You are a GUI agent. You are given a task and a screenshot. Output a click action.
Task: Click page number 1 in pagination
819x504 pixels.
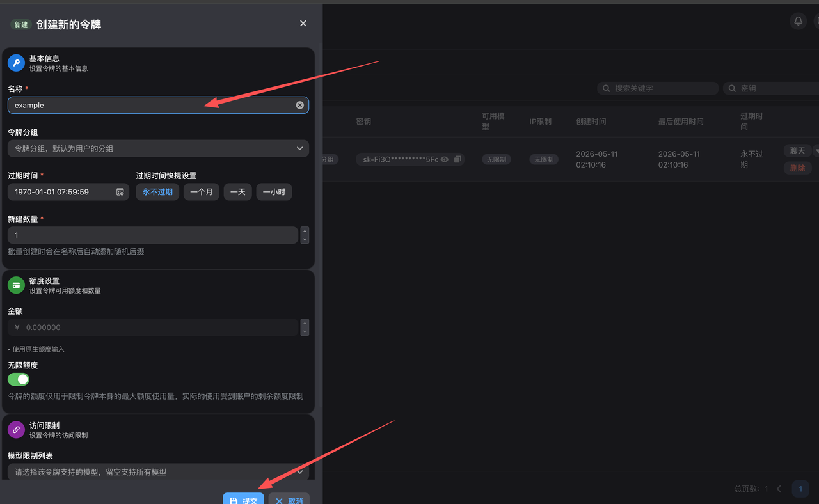click(x=800, y=489)
